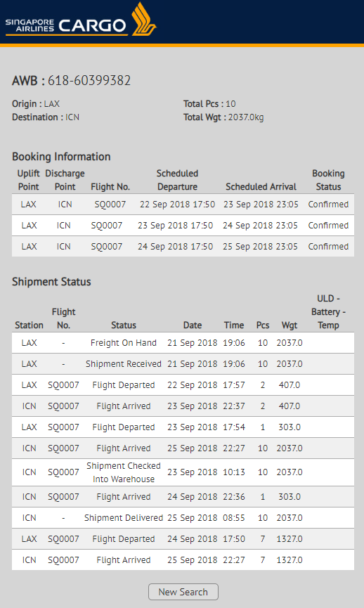Select the 22 Sep 2018 17:50 booking row
The height and width of the screenshot is (608, 364).
click(x=183, y=205)
